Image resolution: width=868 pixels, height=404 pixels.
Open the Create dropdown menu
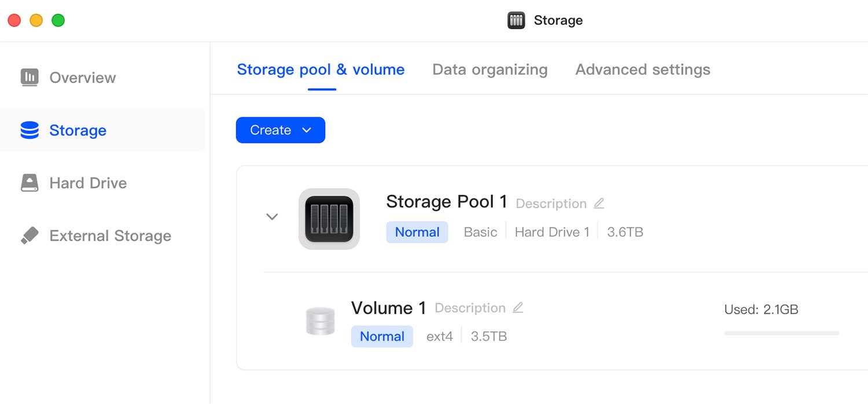pyautogui.click(x=281, y=130)
